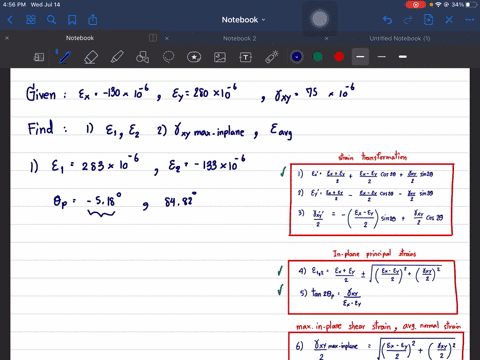
Task: Tap the '84.82°' angle value
Action: coord(180,200)
